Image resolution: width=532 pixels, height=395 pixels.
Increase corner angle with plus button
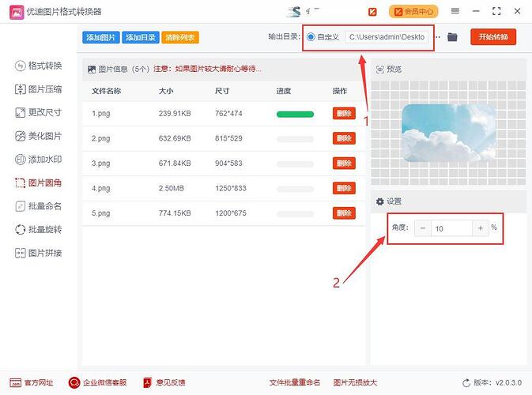coord(480,228)
